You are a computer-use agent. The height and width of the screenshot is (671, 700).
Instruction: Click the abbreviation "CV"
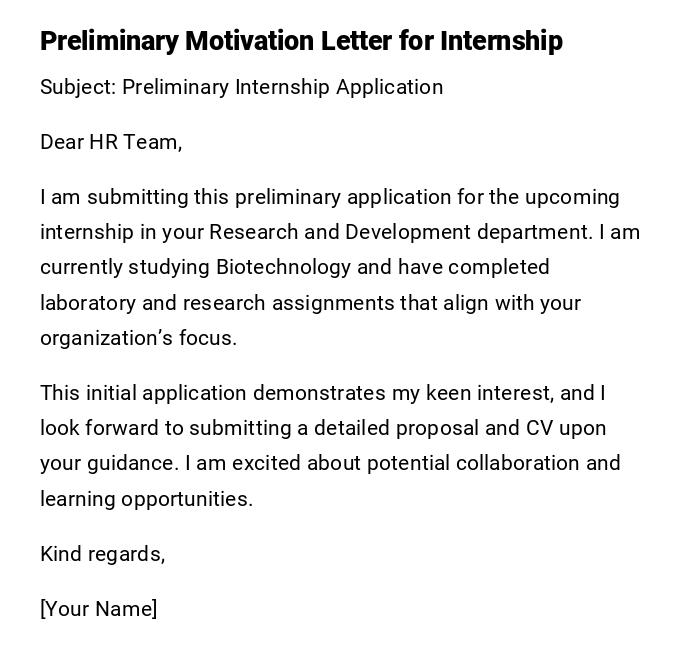tap(539, 428)
